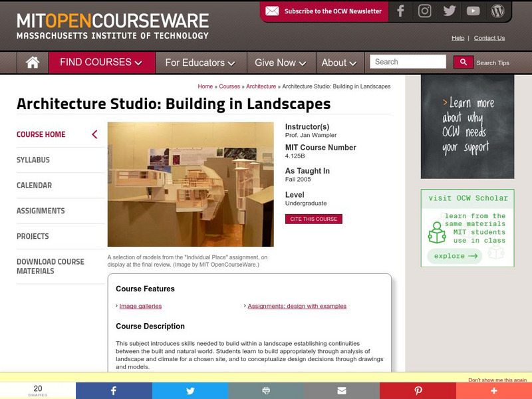Open the Syllabus sidebar item
532x399 pixels.
coord(33,160)
